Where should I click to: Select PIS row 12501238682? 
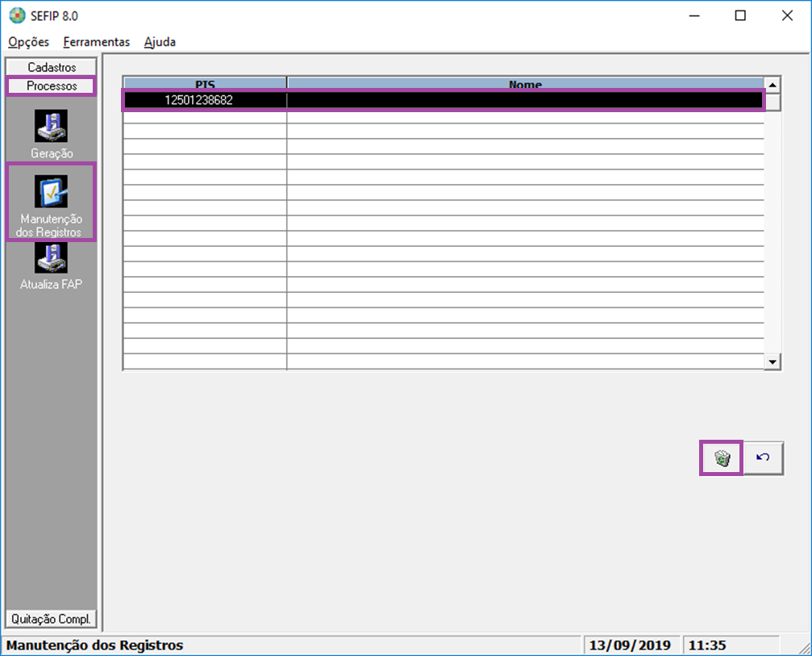(x=443, y=100)
